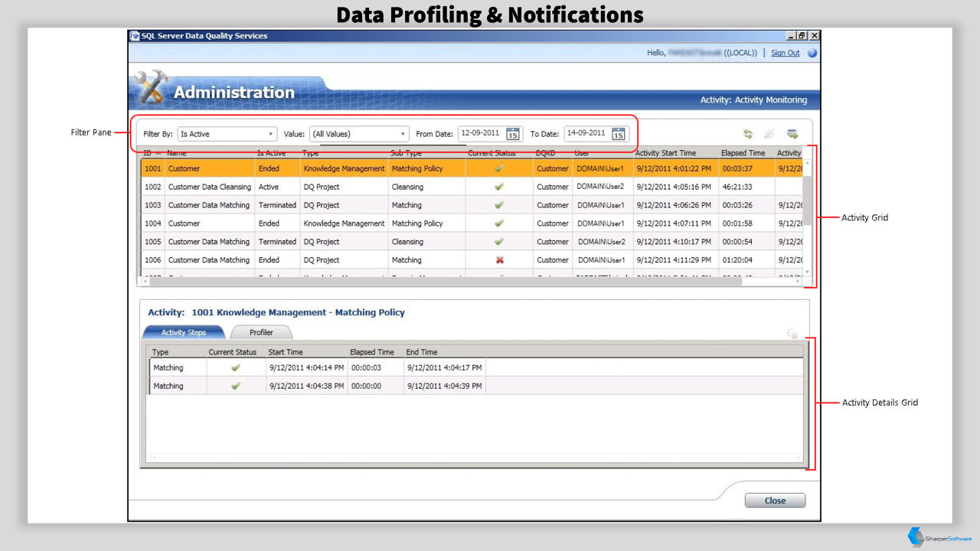Click the Administration tools icon
The width and height of the screenshot is (980, 551).
point(150,88)
